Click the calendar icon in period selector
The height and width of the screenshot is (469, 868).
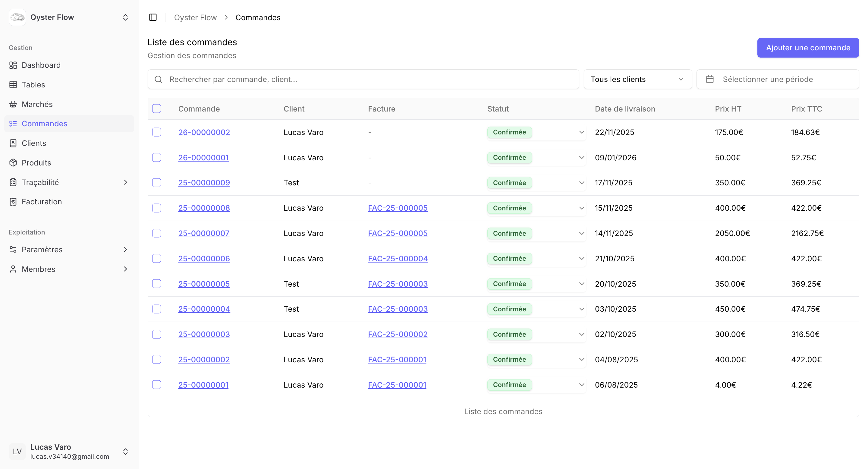pos(710,79)
